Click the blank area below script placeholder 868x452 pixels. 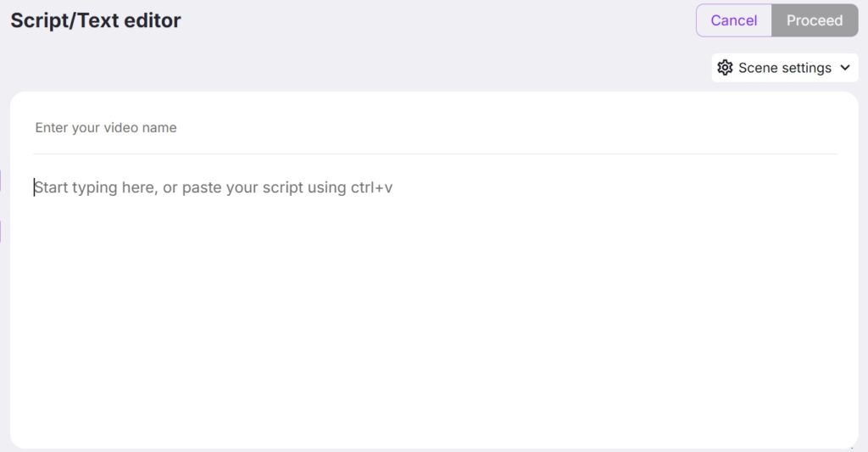tap(435, 321)
